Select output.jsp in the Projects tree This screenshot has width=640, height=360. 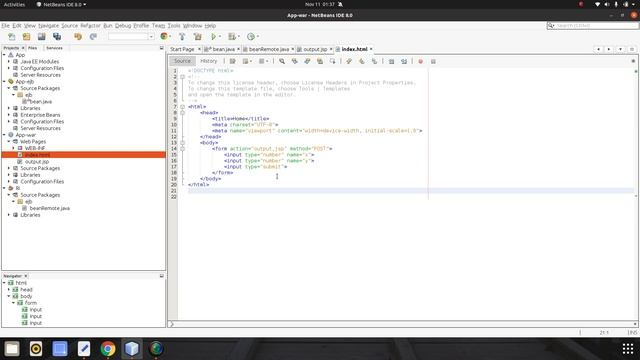pyautogui.click(x=37, y=162)
